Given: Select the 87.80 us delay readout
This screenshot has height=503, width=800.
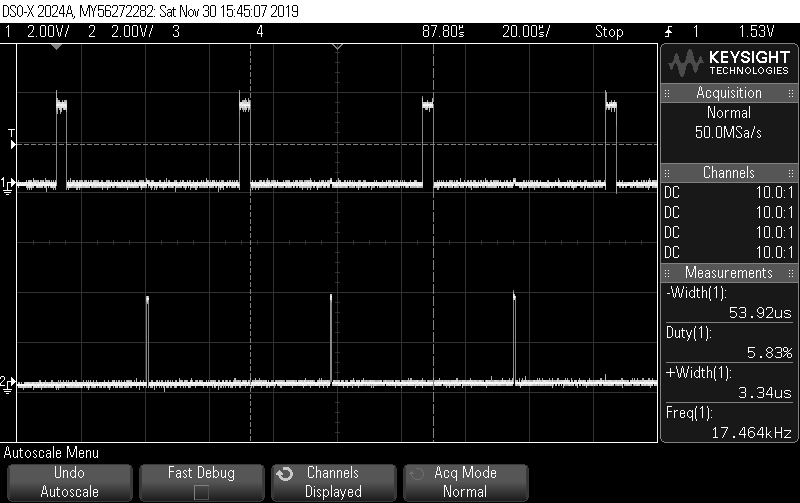Looking at the screenshot, I should [443, 32].
